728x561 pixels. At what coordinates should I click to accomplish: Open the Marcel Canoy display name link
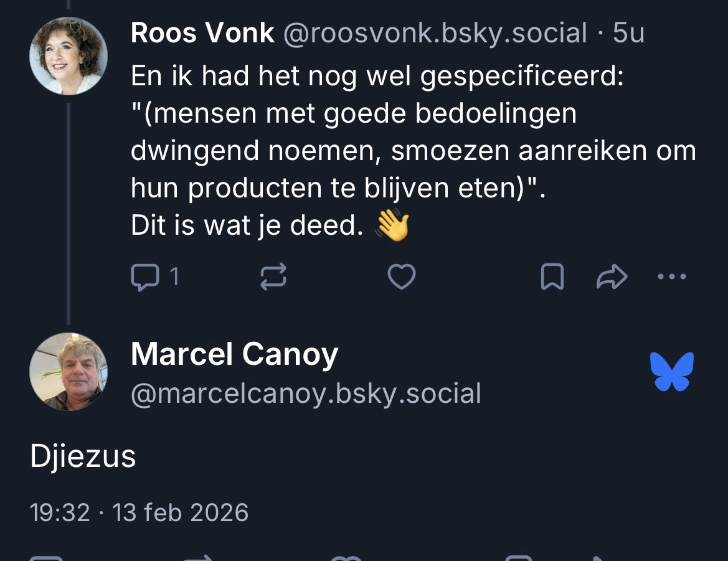point(234,354)
